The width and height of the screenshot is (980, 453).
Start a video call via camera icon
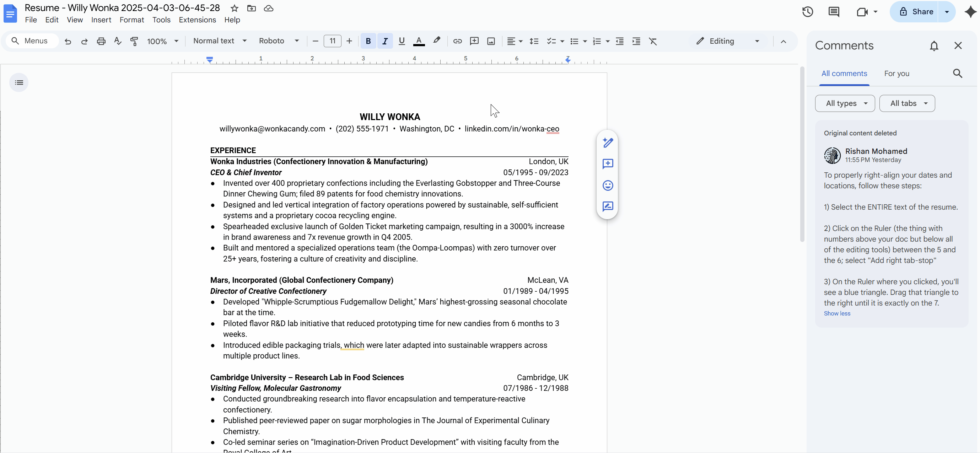coord(862,12)
